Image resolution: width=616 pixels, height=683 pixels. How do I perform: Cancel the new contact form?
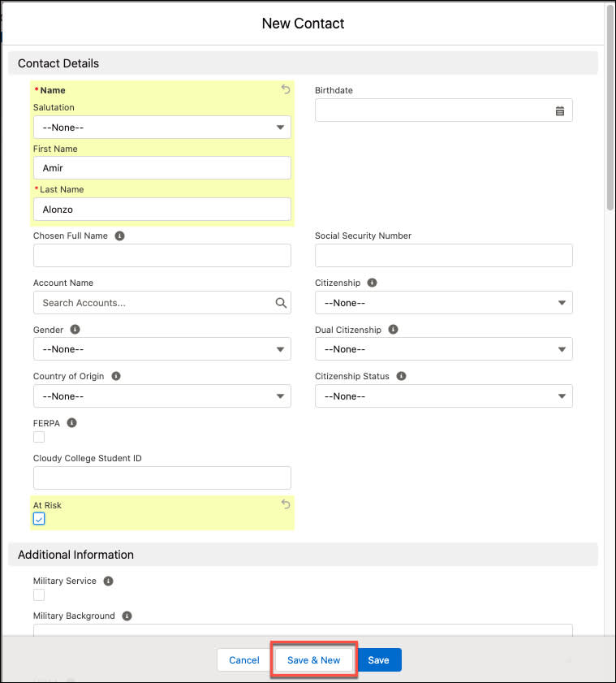pyautogui.click(x=244, y=660)
